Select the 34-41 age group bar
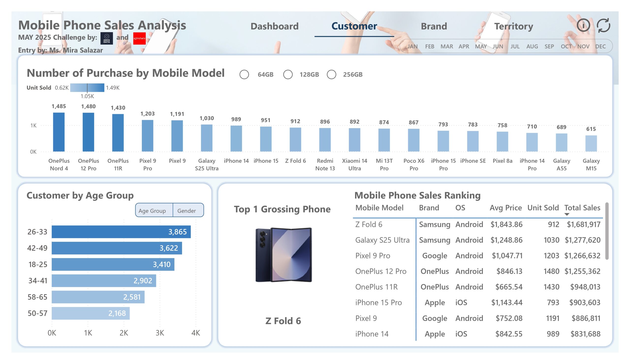 [104, 281]
